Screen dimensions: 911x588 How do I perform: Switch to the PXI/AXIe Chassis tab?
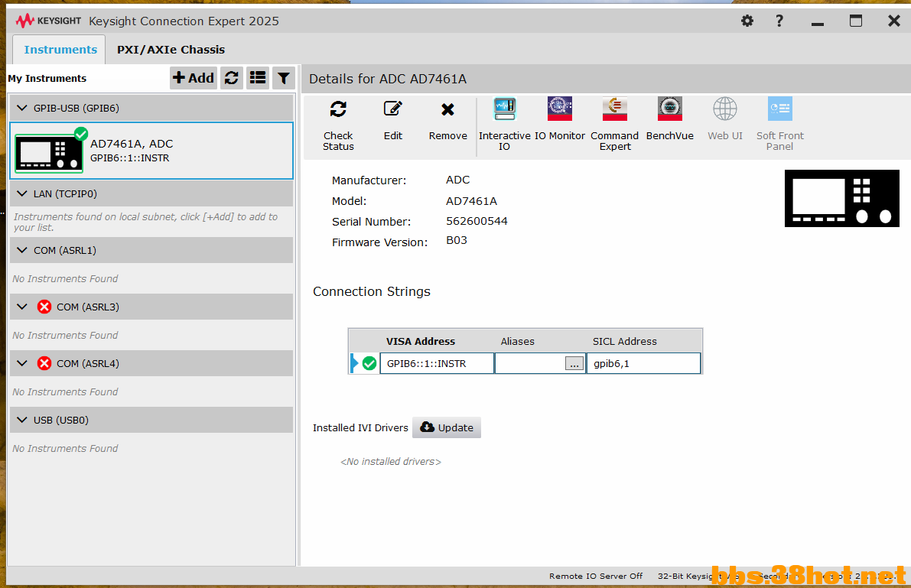click(171, 50)
